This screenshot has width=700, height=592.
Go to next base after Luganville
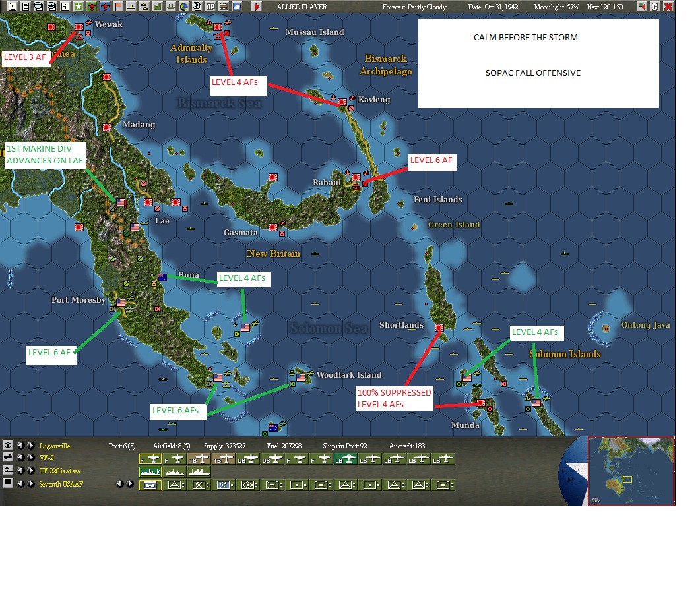pyautogui.click(x=31, y=445)
